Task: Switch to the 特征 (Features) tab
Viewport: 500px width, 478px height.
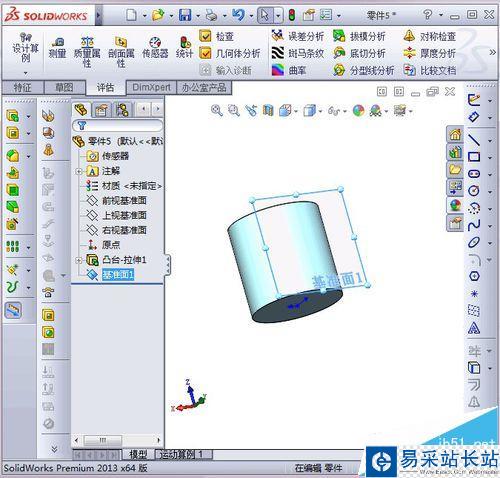Action: tap(22, 88)
